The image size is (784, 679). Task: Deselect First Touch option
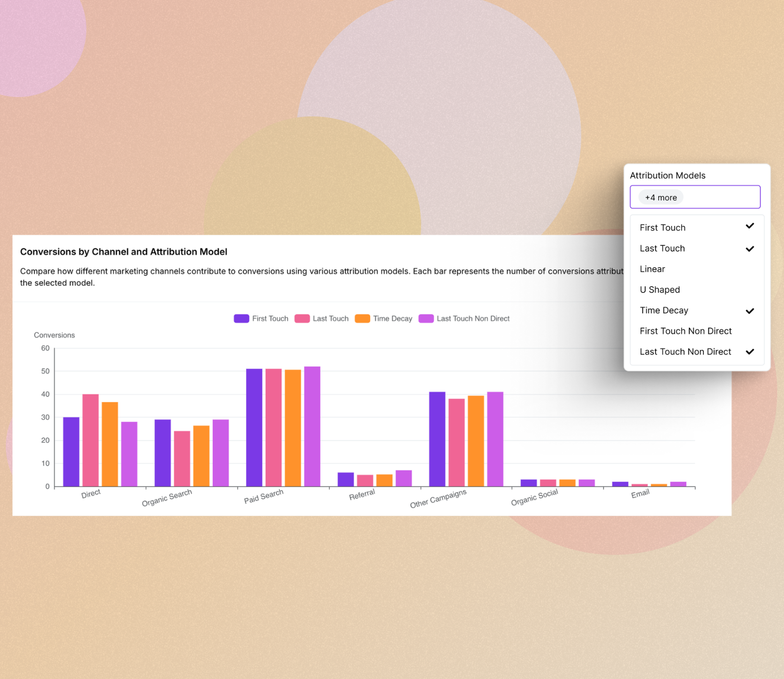click(697, 227)
